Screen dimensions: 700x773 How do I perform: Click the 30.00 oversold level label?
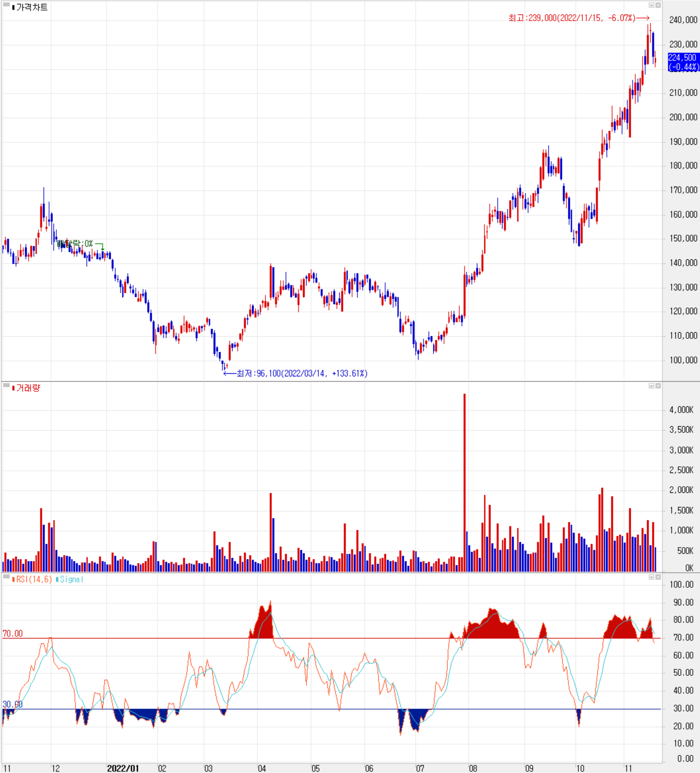point(12,704)
